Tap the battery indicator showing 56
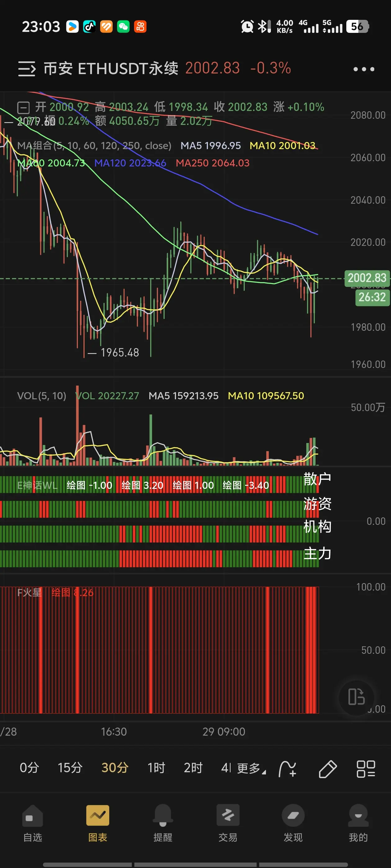The width and height of the screenshot is (391, 868). [357, 27]
